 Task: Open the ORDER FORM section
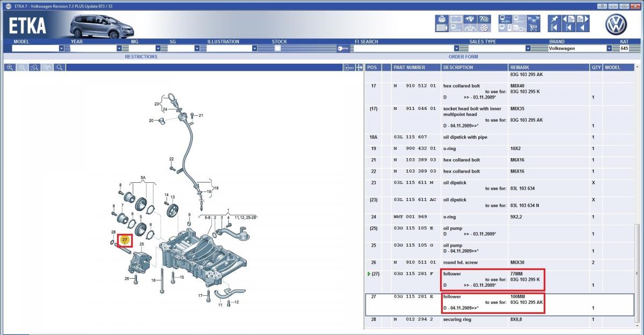463,56
